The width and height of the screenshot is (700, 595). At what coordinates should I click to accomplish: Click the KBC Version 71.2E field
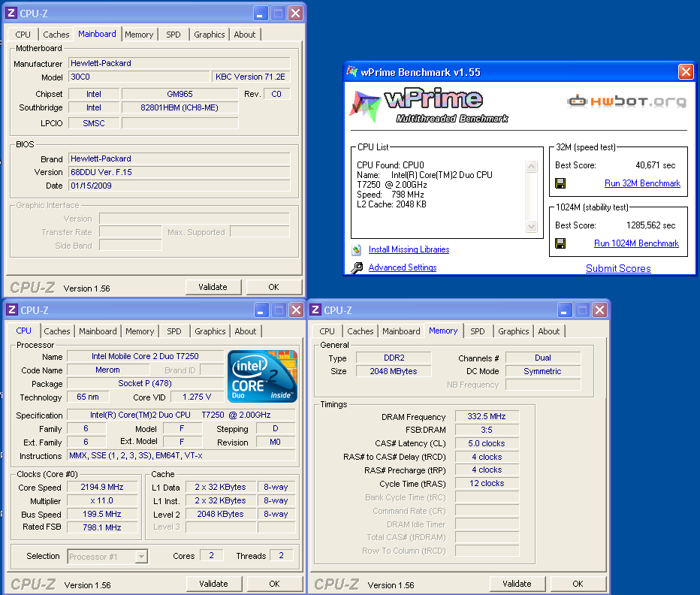point(250,77)
